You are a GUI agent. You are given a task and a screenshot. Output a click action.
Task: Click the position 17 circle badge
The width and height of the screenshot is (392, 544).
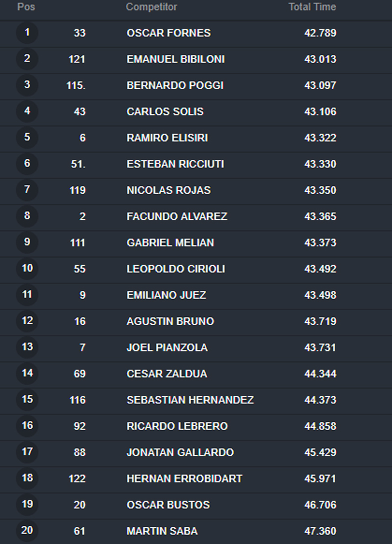coord(27,452)
